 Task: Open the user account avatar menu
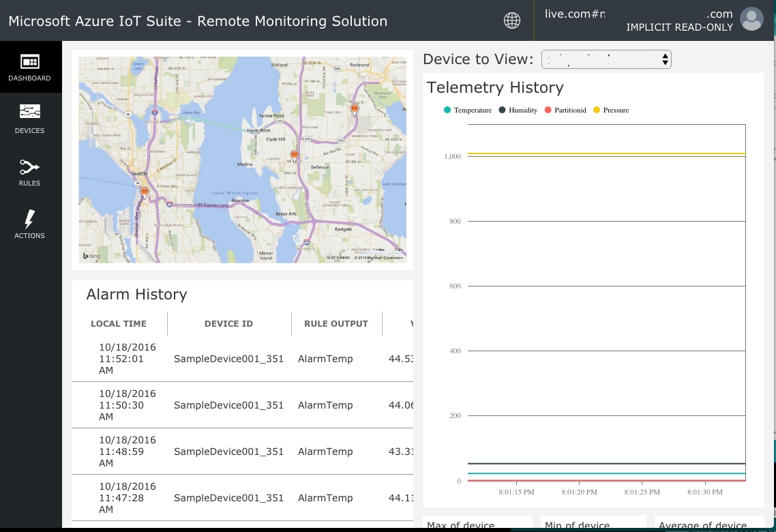(751, 19)
